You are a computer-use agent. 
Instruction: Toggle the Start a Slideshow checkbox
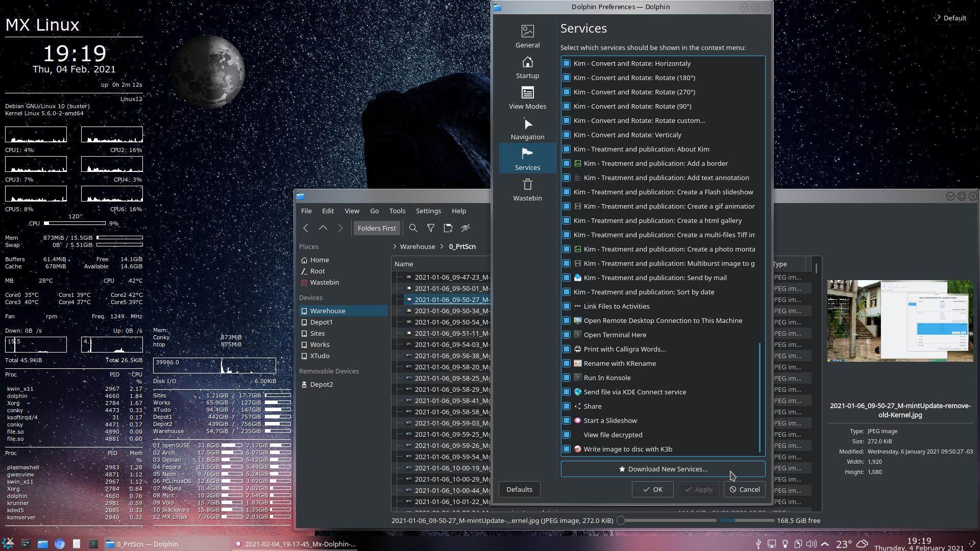click(x=567, y=420)
